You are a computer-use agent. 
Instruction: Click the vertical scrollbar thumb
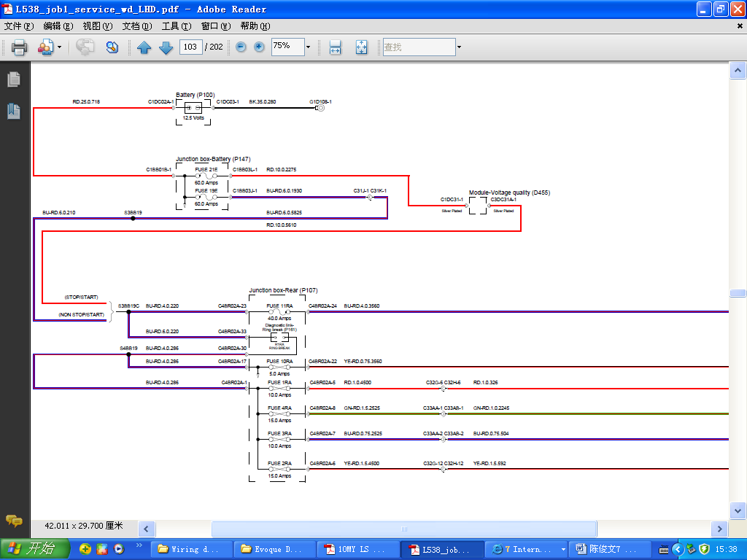tap(738, 293)
